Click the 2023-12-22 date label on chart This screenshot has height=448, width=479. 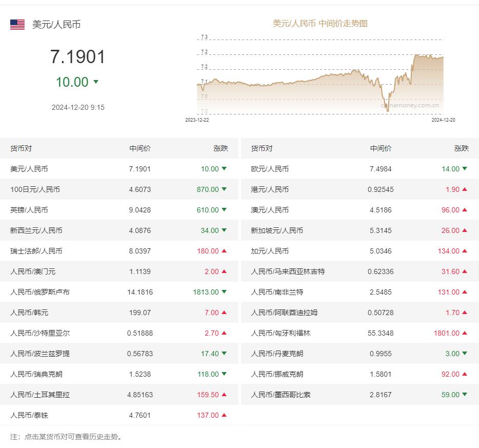pyautogui.click(x=197, y=120)
